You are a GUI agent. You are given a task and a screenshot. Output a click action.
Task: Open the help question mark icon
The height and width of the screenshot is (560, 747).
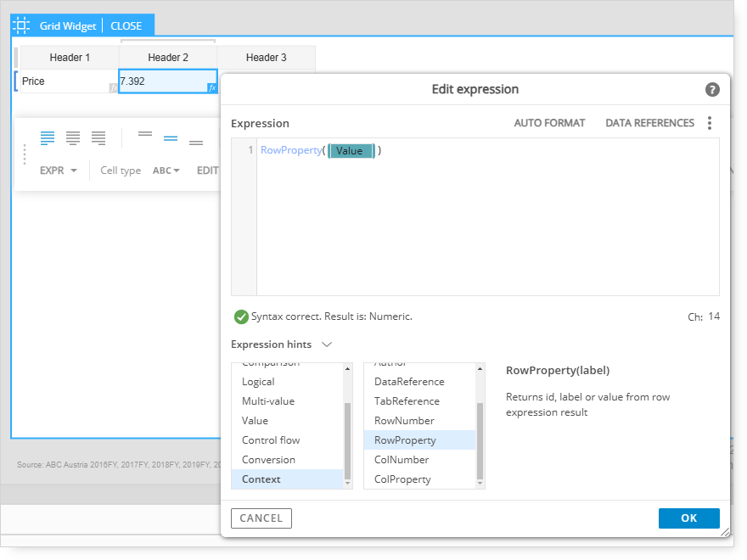pos(712,90)
